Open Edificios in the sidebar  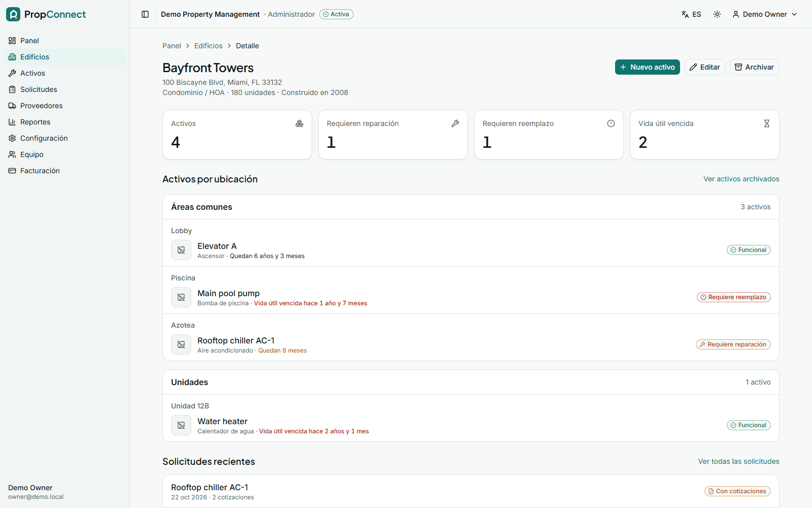point(64,57)
